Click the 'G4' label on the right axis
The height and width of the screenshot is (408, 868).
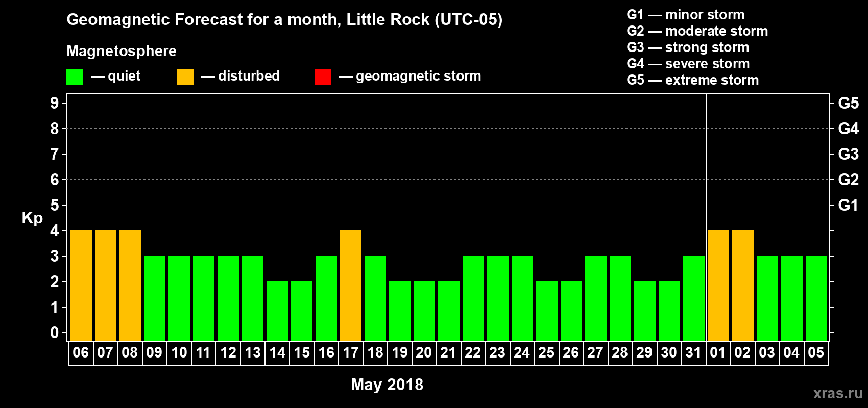pyautogui.click(x=849, y=129)
